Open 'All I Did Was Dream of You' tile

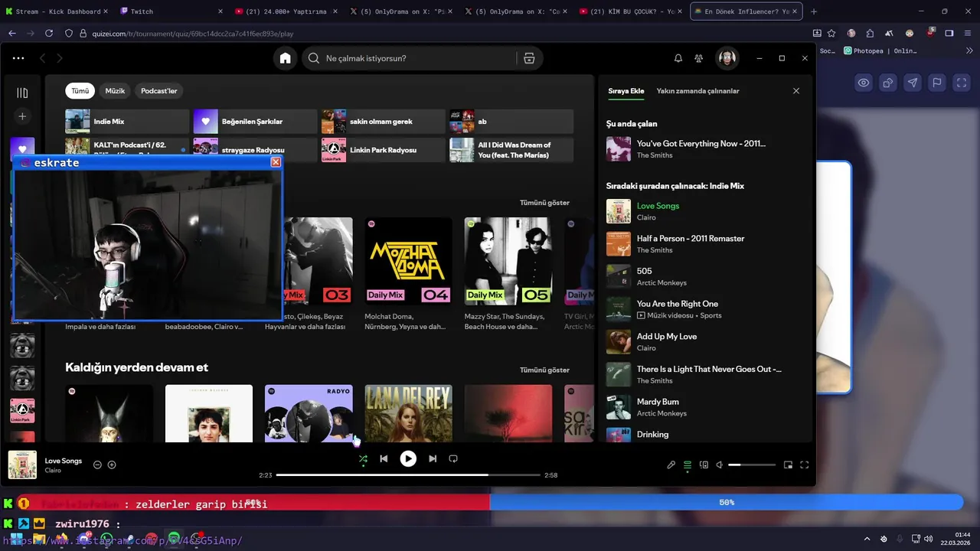tap(511, 150)
